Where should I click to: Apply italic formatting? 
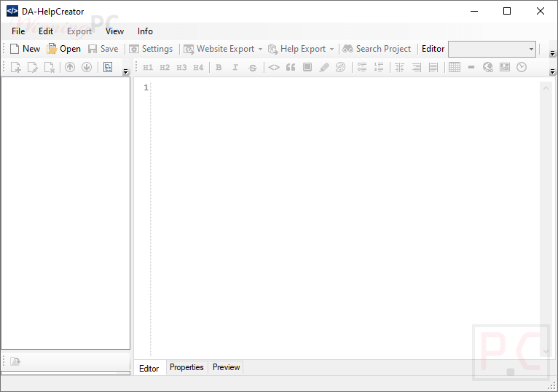pyautogui.click(x=235, y=67)
